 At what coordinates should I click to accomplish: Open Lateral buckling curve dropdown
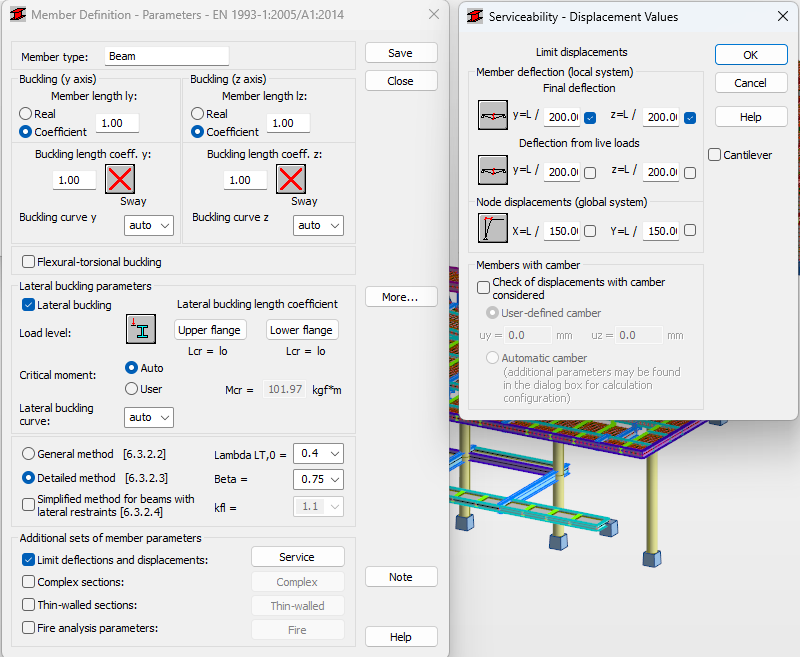coord(148,417)
